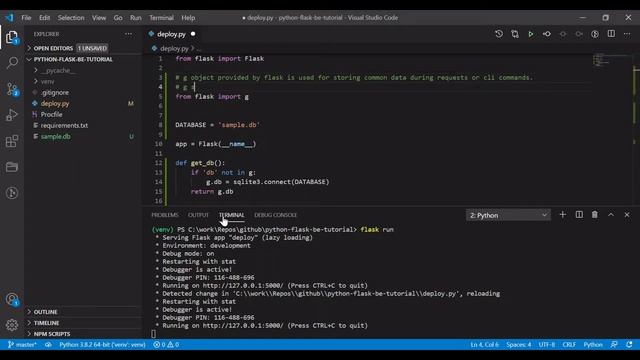Image resolution: width=640 pixels, height=360 pixels.
Task: Select the 2: Python terminal dropdown
Action: tap(508, 215)
